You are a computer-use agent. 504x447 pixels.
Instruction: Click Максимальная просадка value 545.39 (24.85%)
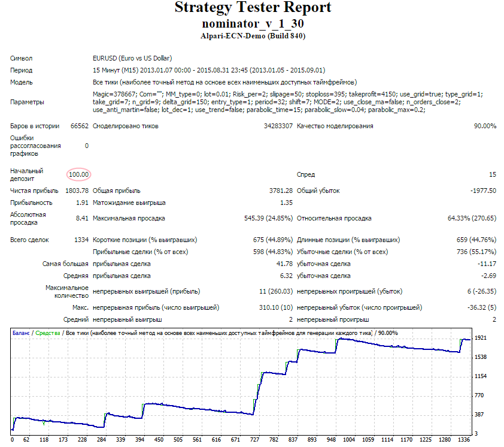click(x=268, y=218)
